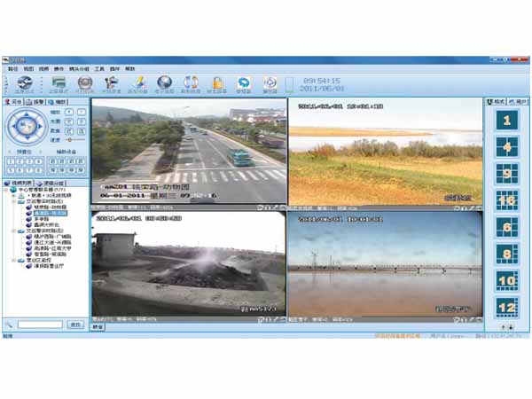532x399 pixels.
Task: Select the highlighted camera row in tree
Action: pyautogui.click(x=51, y=213)
